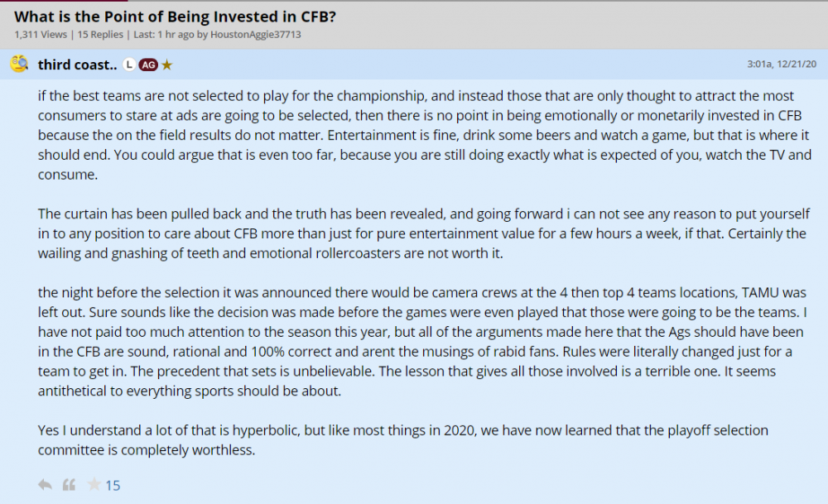Open third coast.. user profile
The height and width of the screenshot is (504, 828).
click(76, 65)
